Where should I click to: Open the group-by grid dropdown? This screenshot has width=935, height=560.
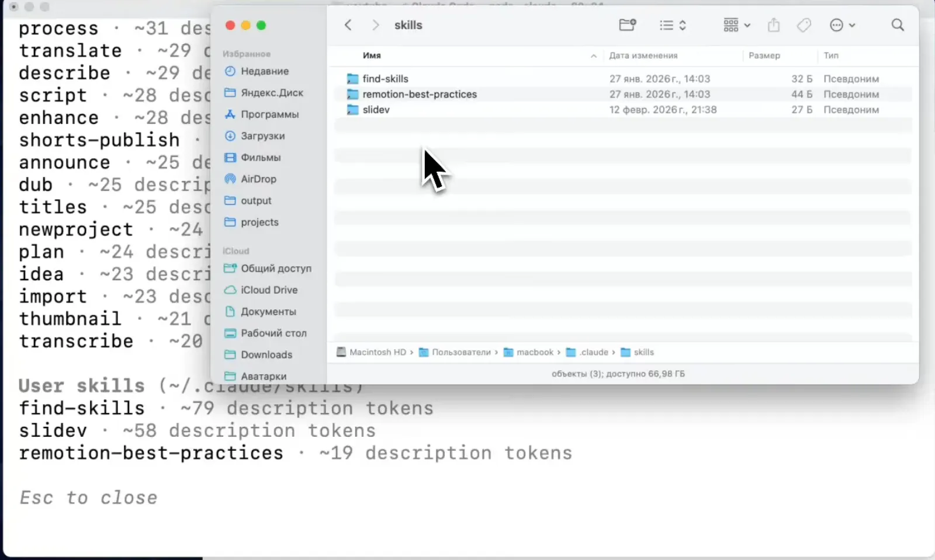736,25
